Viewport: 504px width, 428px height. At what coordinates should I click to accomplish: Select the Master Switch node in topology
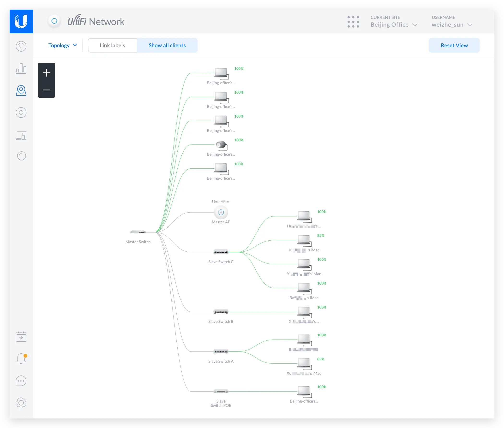click(x=138, y=232)
